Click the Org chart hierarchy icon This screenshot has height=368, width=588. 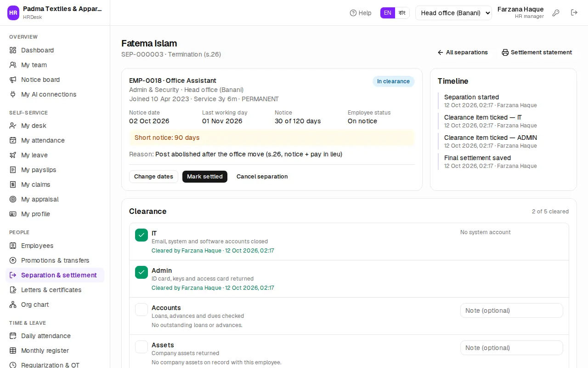[x=13, y=305]
